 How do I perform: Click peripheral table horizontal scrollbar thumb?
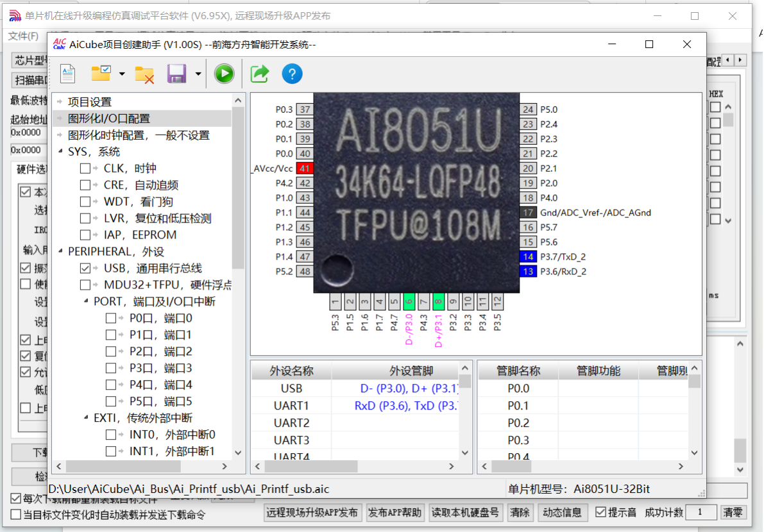point(311,466)
